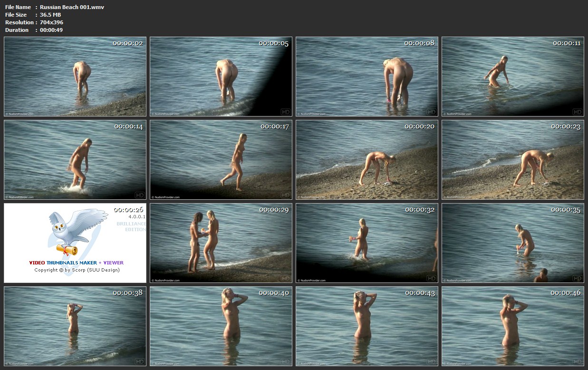Open the thumbnail at timestamp 00:00:40
The height and width of the screenshot is (370, 588).
coord(221,326)
